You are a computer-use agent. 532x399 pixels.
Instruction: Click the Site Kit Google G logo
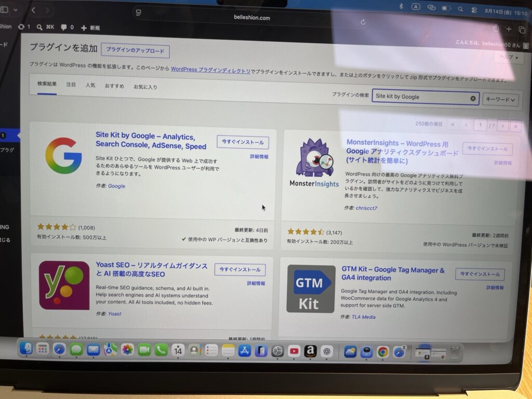click(x=63, y=155)
